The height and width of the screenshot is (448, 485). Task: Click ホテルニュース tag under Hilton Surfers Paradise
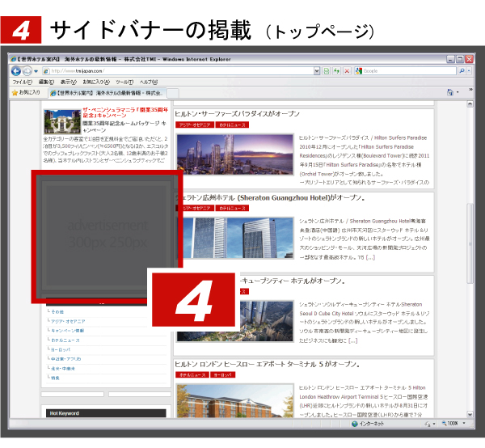tap(232, 125)
